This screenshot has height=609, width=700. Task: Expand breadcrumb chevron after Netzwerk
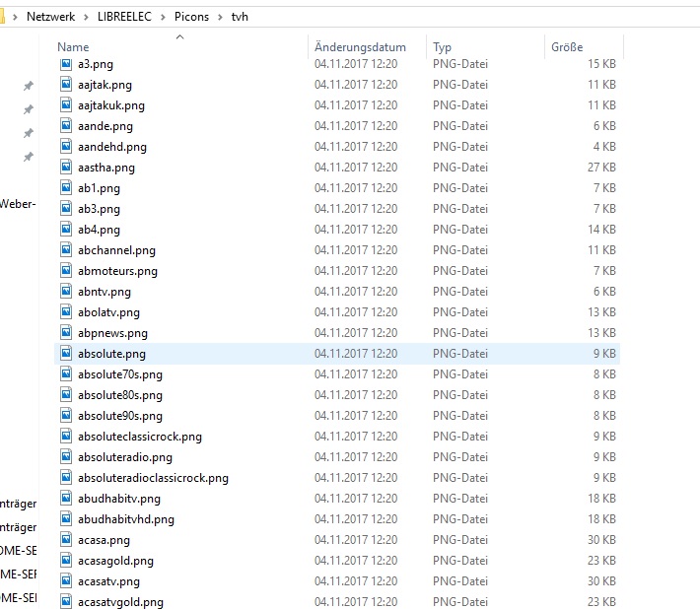click(x=86, y=17)
